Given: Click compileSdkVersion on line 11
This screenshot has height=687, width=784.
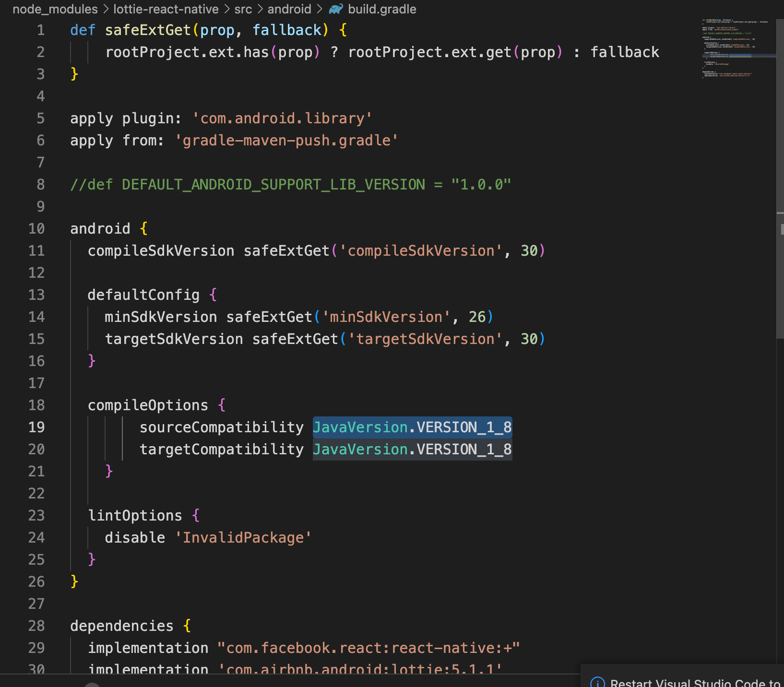Looking at the screenshot, I should [161, 250].
